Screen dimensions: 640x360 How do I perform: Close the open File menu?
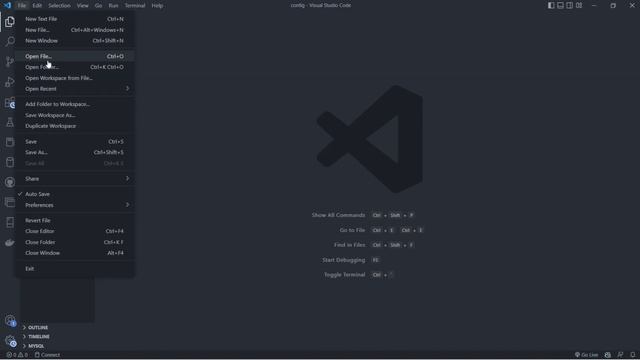(22, 5)
